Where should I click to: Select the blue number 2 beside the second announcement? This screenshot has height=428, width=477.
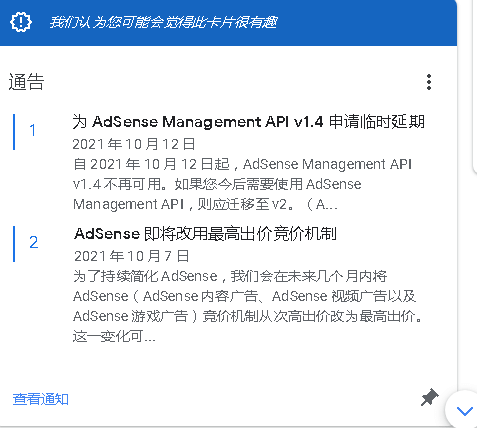click(x=34, y=242)
